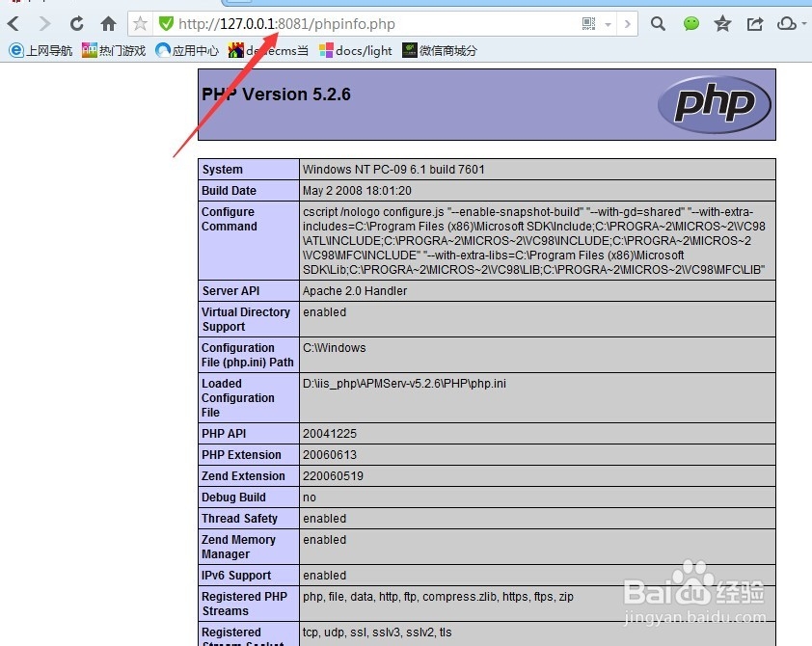Select the Server API label
The width and height of the screenshot is (812, 646).
pyautogui.click(x=230, y=291)
